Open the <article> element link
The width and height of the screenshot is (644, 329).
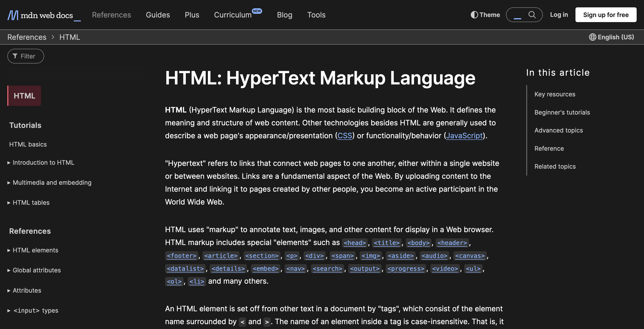click(221, 256)
